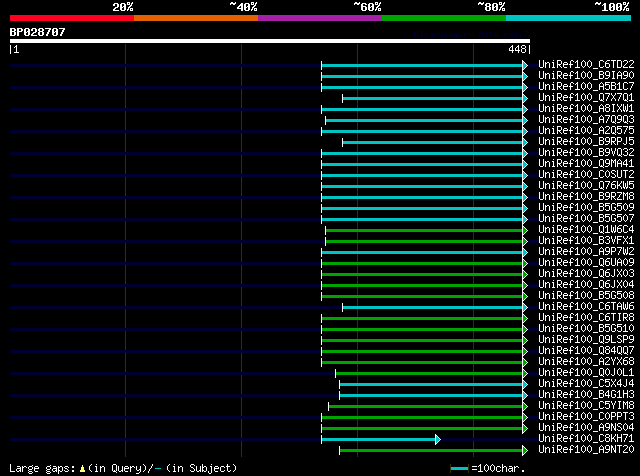This screenshot has width=640, height=476.
Task: Select the UniRef100_C5YIM8 label
Action: point(586,406)
